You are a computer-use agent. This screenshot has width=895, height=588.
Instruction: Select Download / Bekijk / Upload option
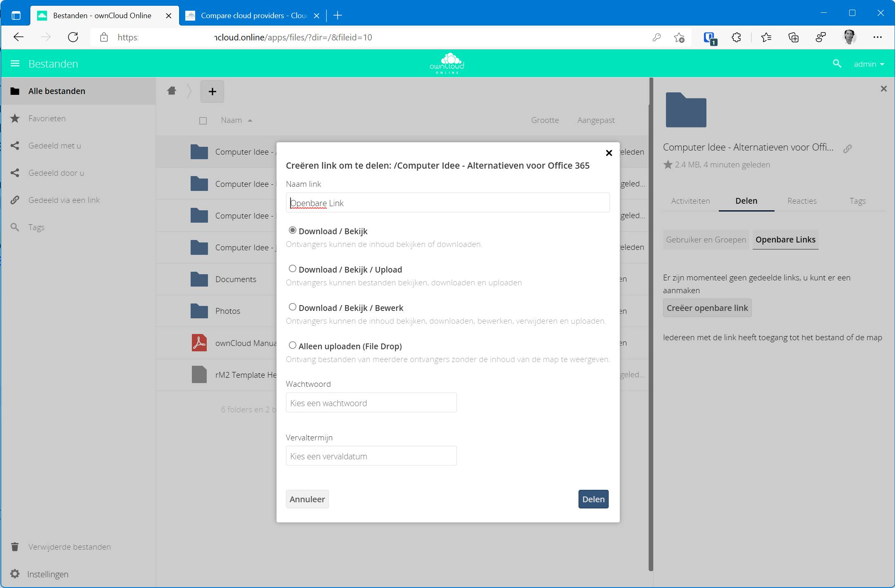[x=293, y=269]
